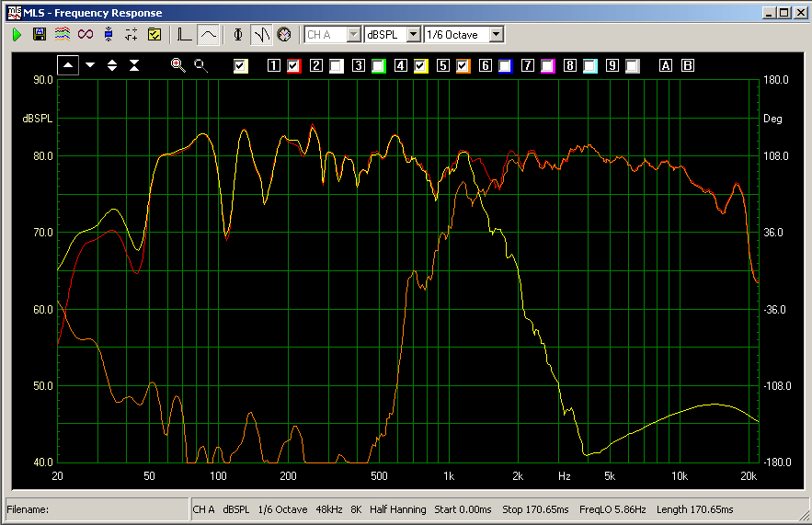Click the 8K size value in the status bar
The image size is (812, 525).
point(356,509)
